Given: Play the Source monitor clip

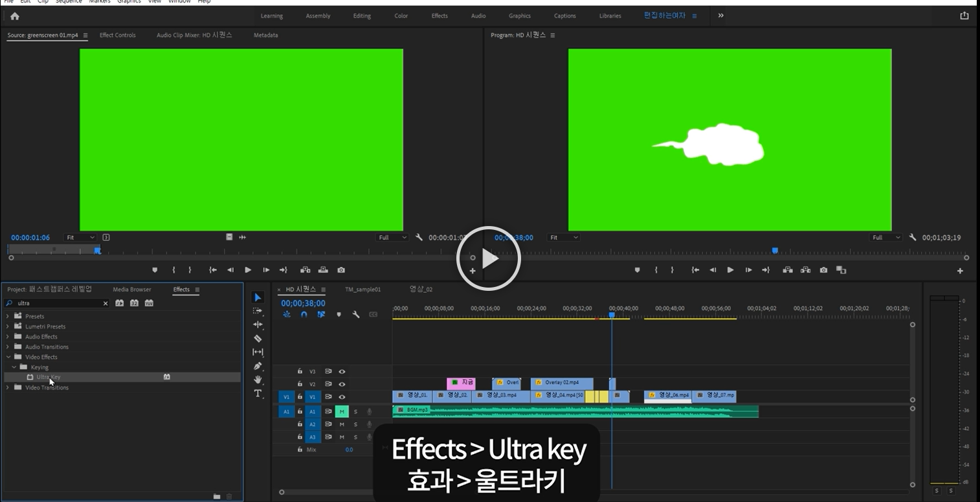Looking at the screenshot, I should coord(248,270).
